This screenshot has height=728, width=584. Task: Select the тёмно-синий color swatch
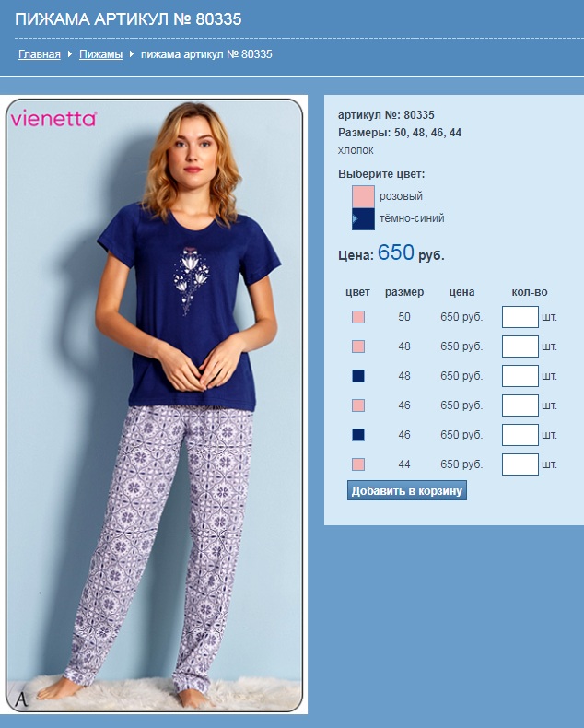tap(363, 218)
